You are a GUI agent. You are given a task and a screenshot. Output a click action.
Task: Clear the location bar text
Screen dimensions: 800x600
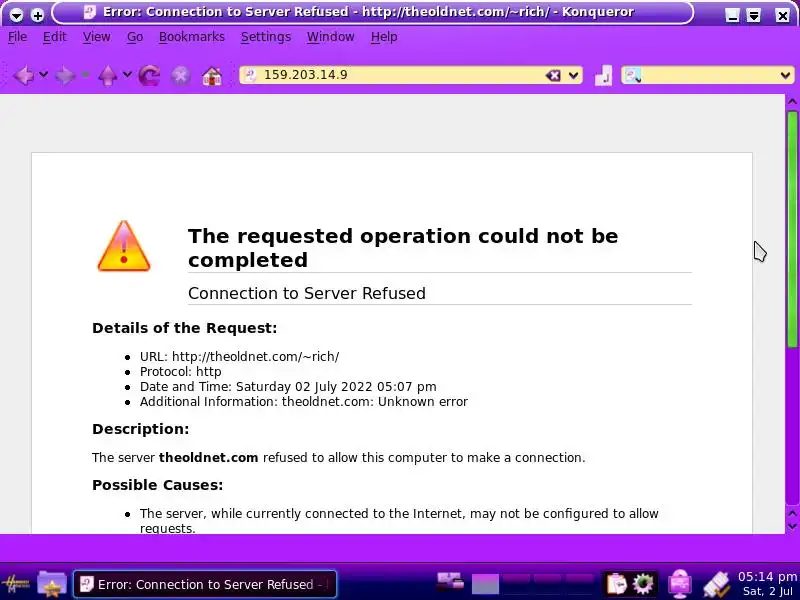click(x=553, y=76)
